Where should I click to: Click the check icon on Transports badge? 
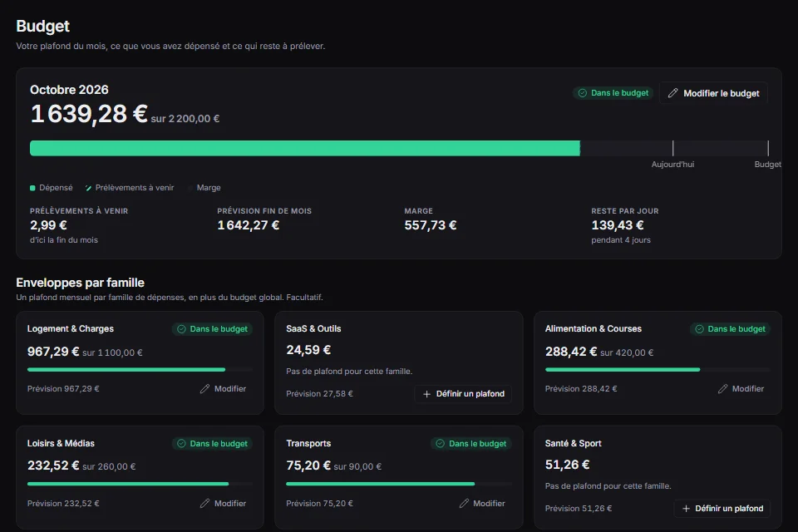[441, 444]
